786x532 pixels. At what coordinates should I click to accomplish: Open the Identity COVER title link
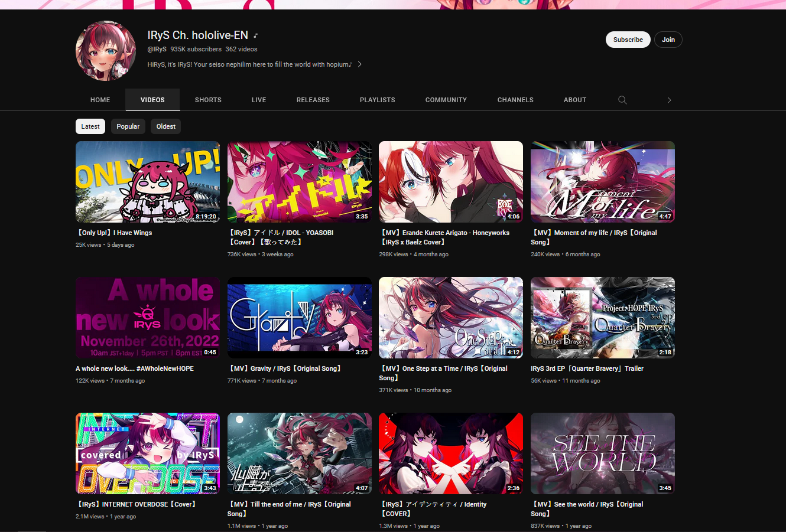coord(433,509)
